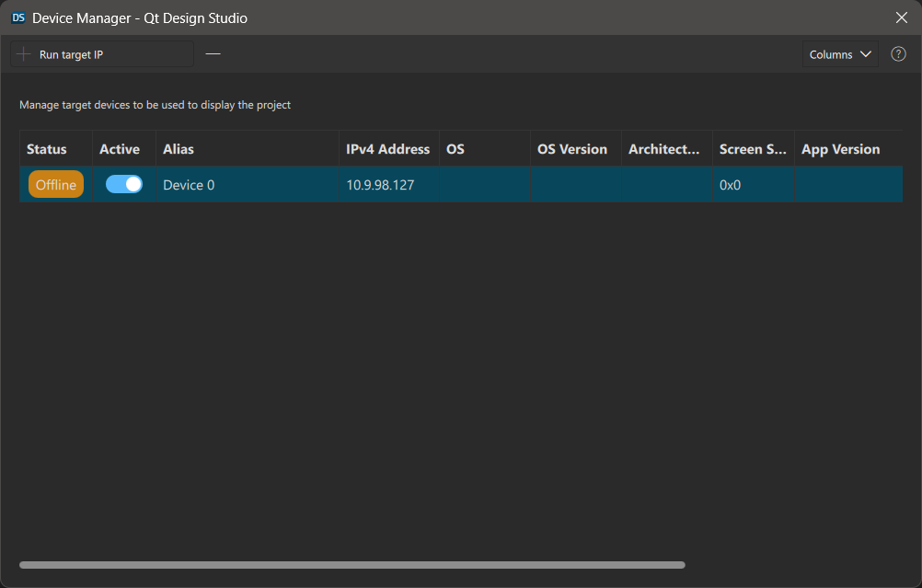The image size is (922, 588).
Task: Click the App Version column header
Action: coord(848,149)
